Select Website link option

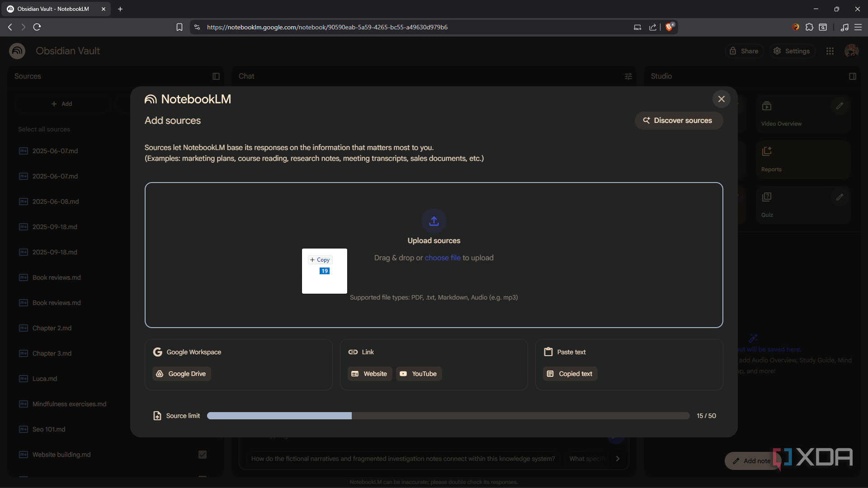[370, 374]
